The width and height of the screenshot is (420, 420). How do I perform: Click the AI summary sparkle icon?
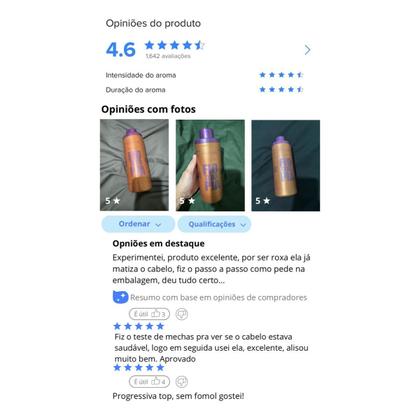pyautogui.click(x=120, y=297)
